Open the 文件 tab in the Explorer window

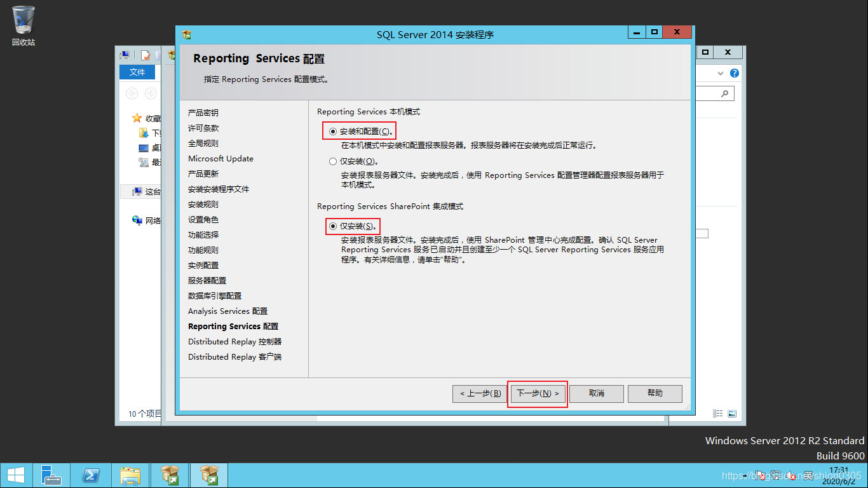click(x=137, y=72)
